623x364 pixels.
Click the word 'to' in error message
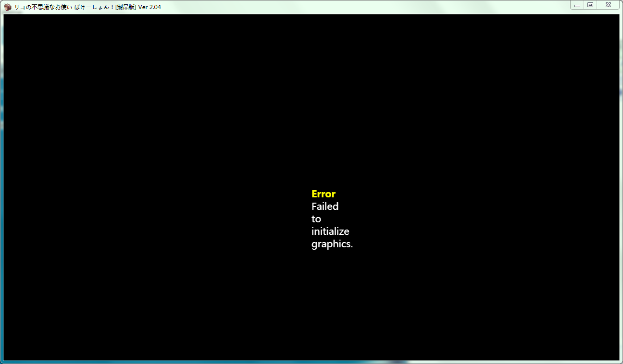coord(316,219)
